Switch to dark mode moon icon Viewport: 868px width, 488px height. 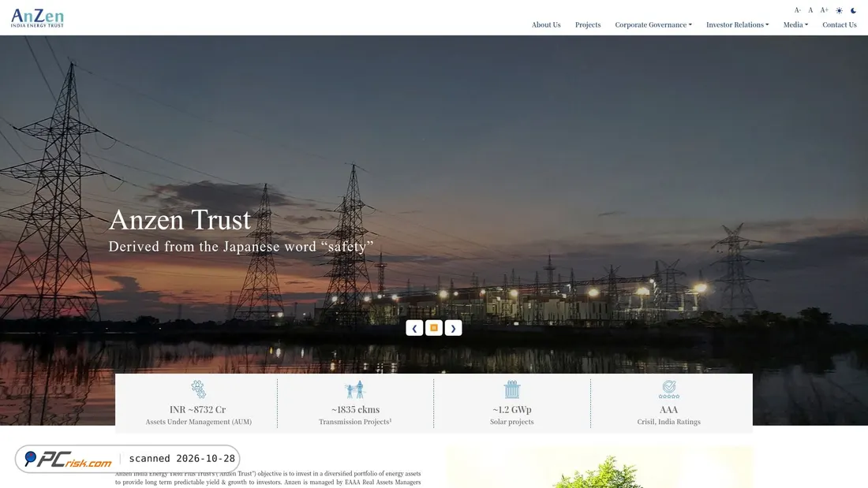coord(854,10)
